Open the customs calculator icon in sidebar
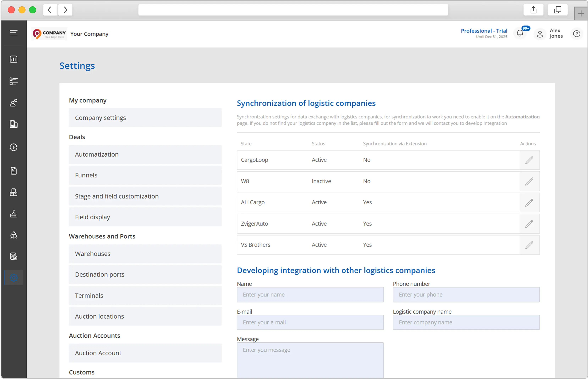588x379 pixels. [13, 256]
